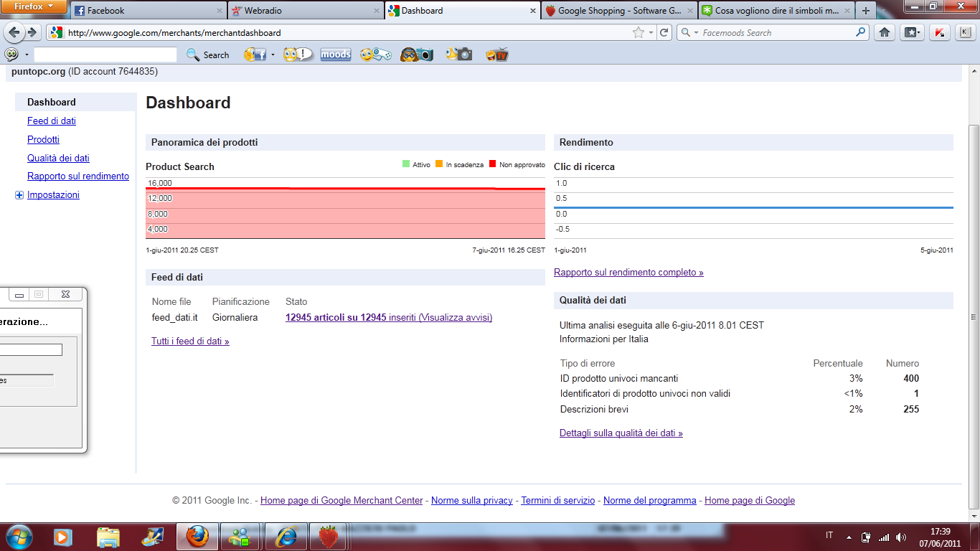Click the strawberry taskbar application icon
Viewport: 980px width, 551px height.
(x=329, y=536)
